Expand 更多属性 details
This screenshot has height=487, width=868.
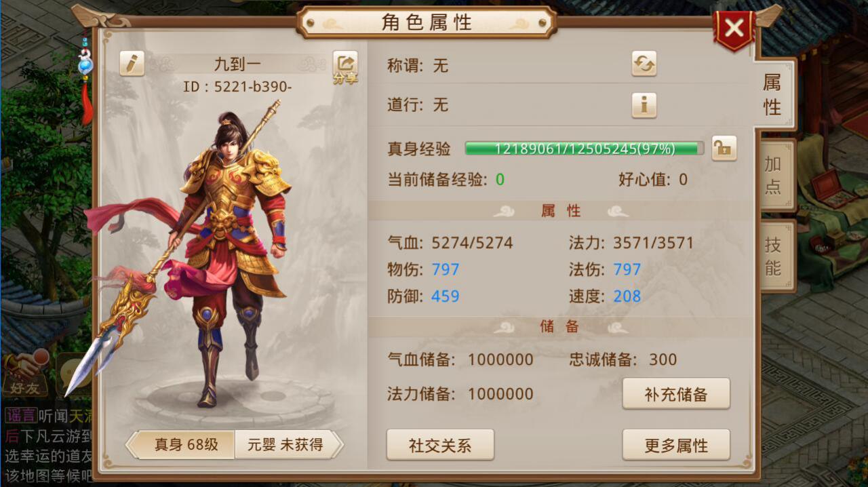click(x=676, y=445)
